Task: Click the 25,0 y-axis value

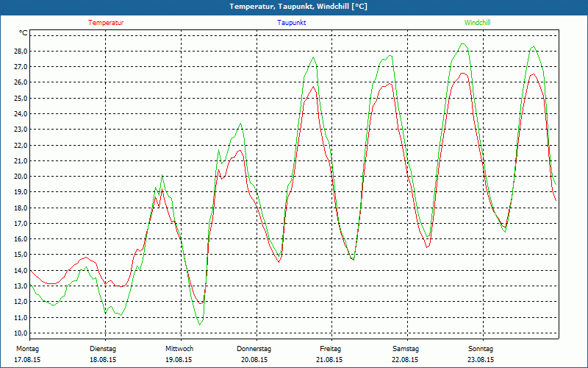Action: click(21, 98)
